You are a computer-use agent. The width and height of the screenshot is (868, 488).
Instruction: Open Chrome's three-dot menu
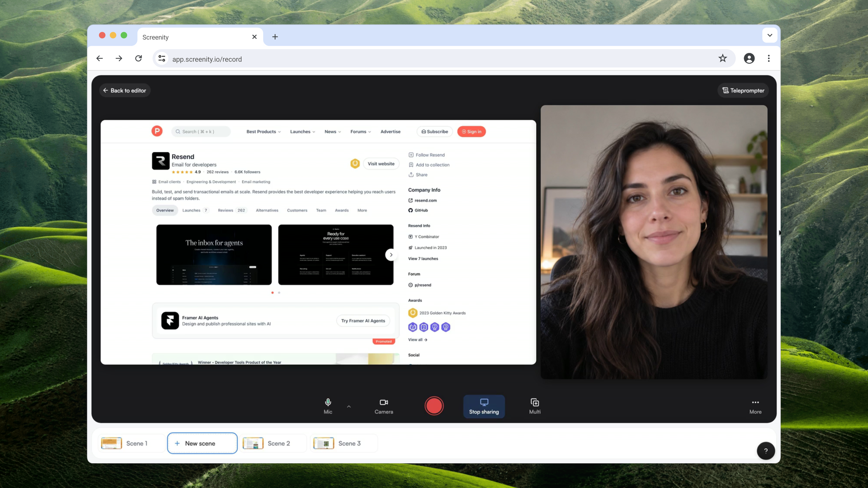[769, 58]
